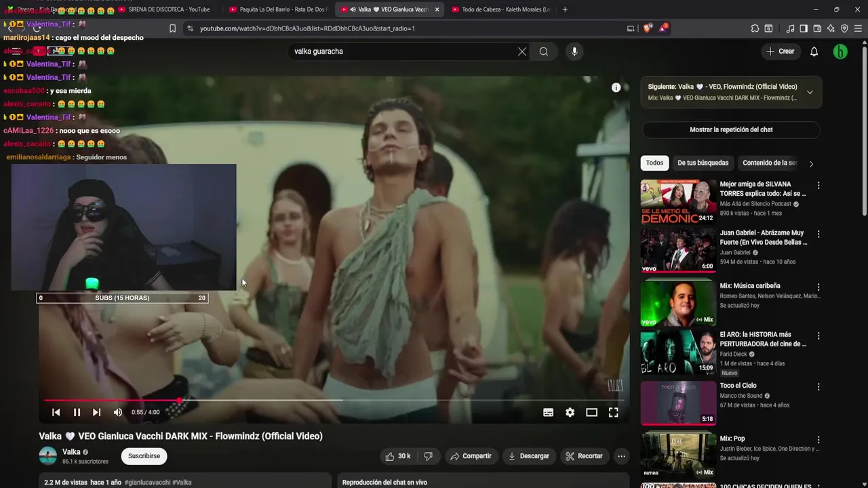The height and width of the screenshot is (488, 868).
Task: Open the Valka channel name link
Action: (x=71, y=452)
